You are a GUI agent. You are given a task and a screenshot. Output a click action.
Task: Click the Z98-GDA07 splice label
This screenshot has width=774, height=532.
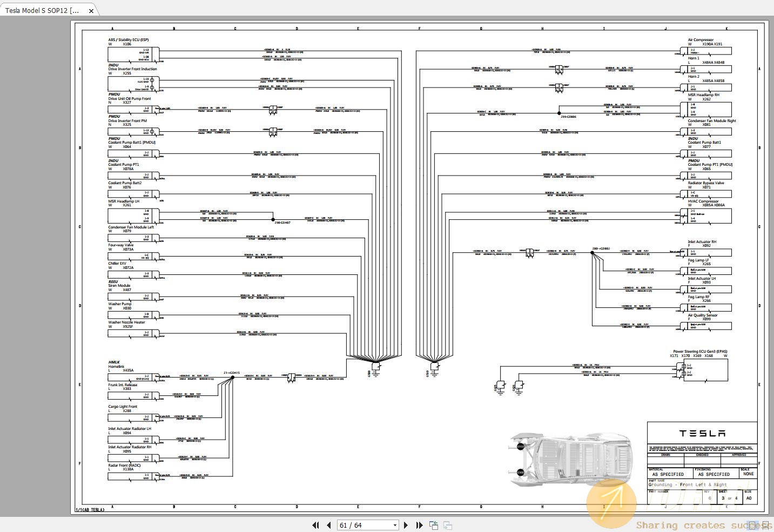pos(282,223)
